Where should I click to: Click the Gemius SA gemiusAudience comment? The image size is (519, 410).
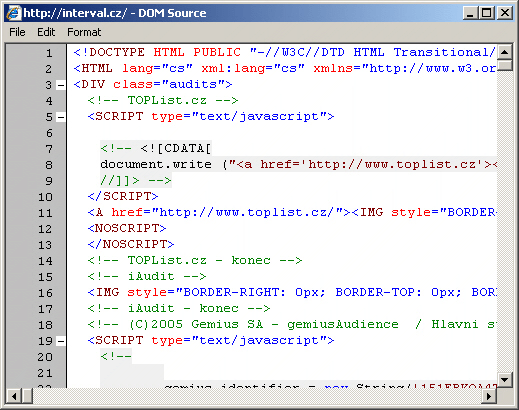click(x=292, y=324)
